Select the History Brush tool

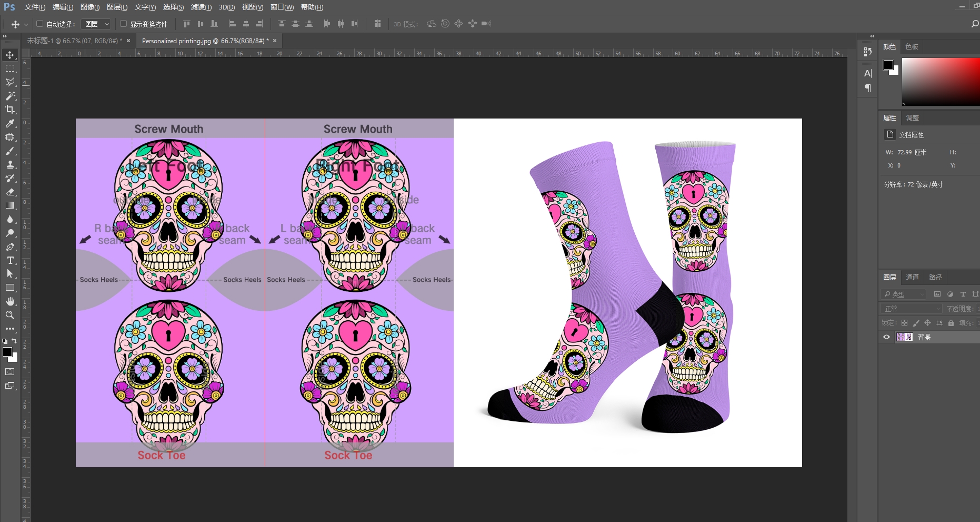tap(10, 178)
